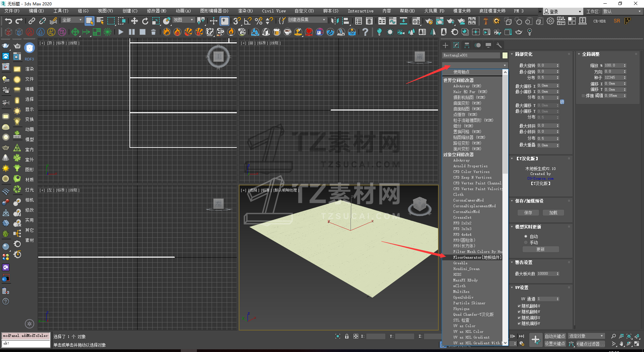Viewport: 644px width, 352px height.
Task: Switch to the Display command panel tab
Action: [x=488, y=45]
